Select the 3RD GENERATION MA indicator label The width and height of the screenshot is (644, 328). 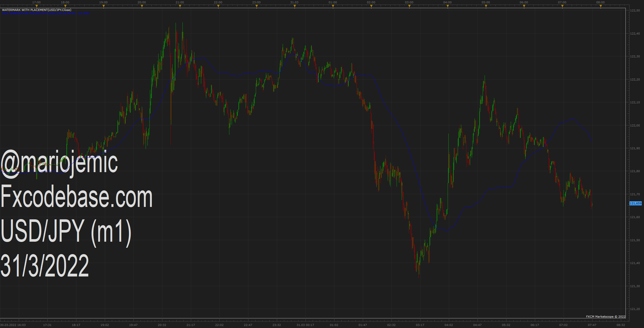click(46, 13)
